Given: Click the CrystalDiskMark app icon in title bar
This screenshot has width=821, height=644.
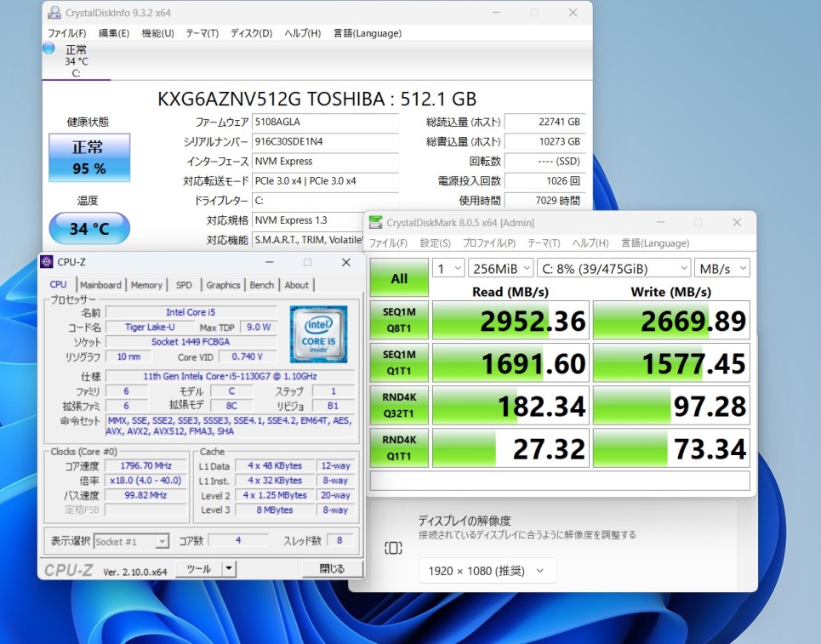Looking at the screenshot, I should click(x=375, y=223).
